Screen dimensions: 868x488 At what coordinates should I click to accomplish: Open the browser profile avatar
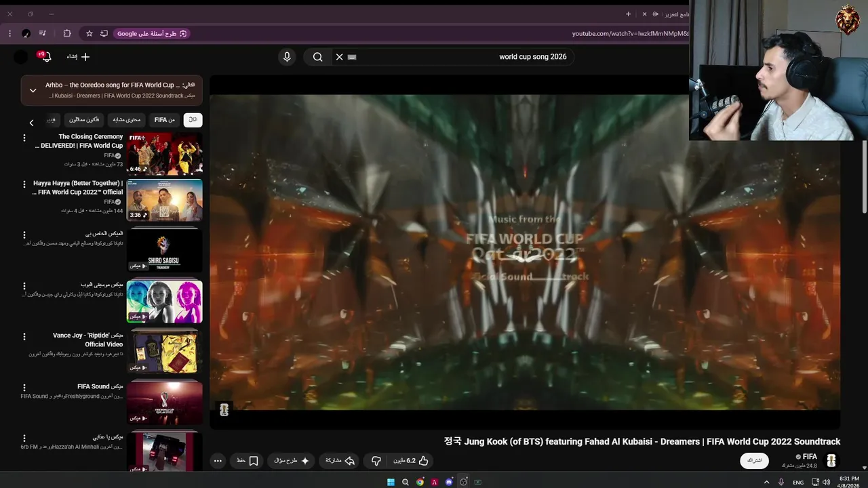click(26, 33)
